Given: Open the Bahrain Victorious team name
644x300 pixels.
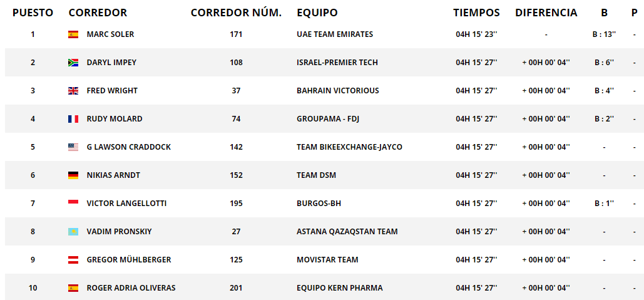Looking at the screenshot, I should coord(337,91).
